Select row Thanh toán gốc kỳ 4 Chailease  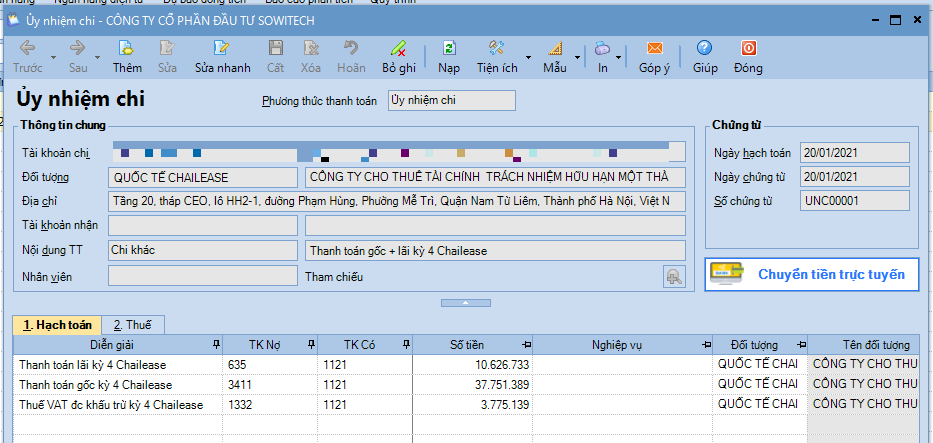[x=466, y=385]
